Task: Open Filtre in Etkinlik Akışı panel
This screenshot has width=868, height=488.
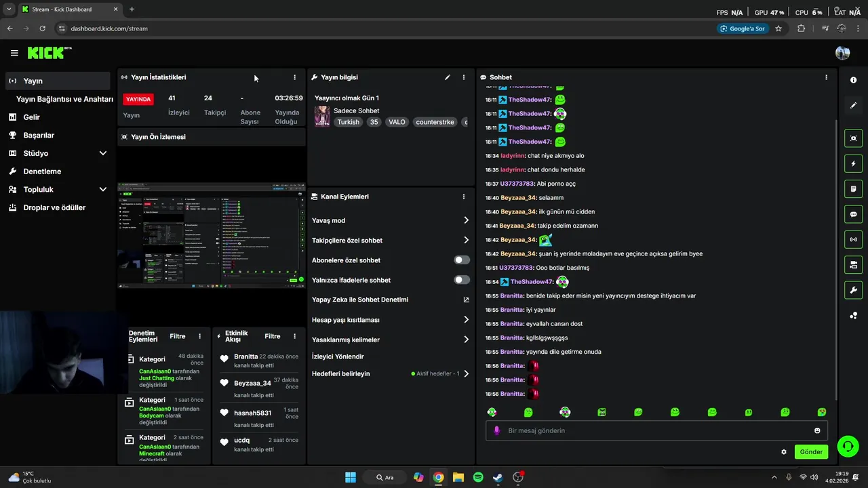Action: point(273,336)
